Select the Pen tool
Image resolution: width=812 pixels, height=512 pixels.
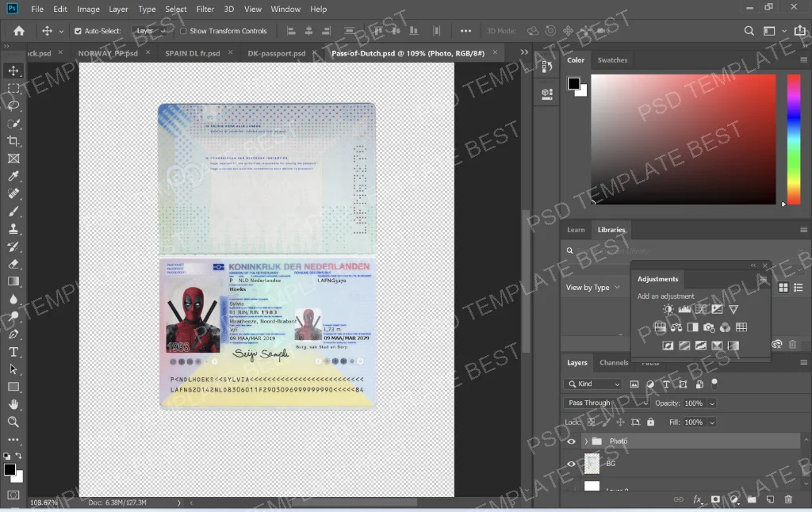pos(13,334)
